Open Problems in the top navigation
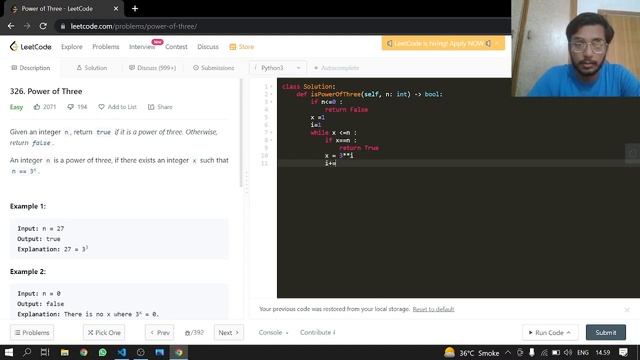This screenshot has width=640, height=360. click(106, 47)
